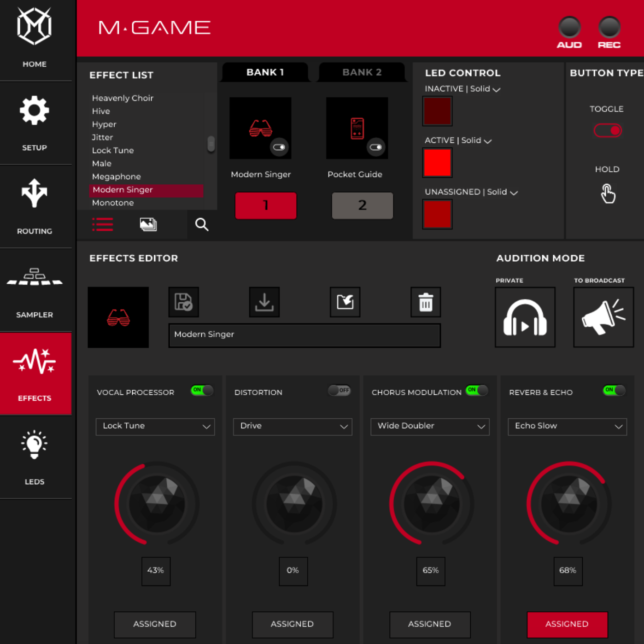Click the Modern Singer glasses icon in Bank 1

point(260,128)
